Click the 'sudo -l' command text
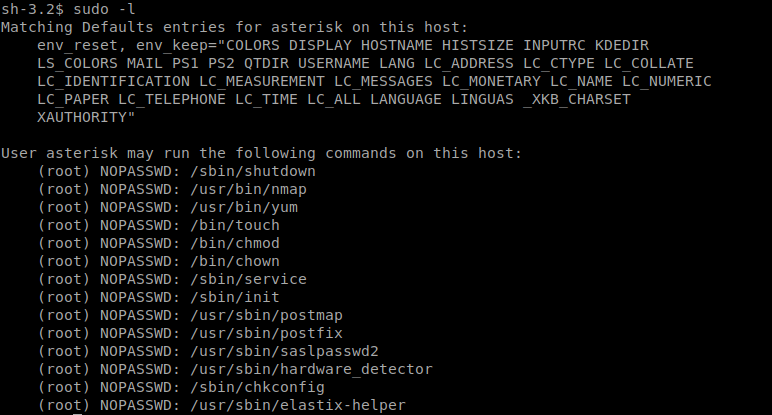 pos(103,9)
